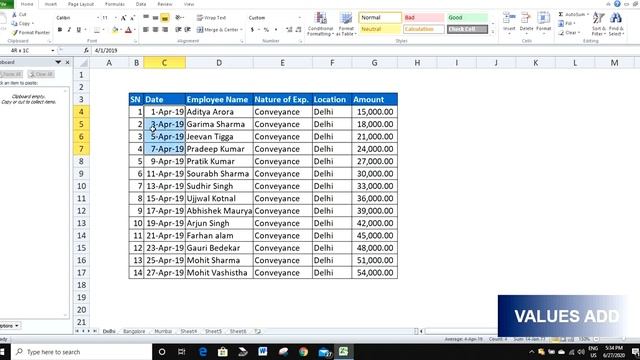Open the Format as Table menu

[x=346, y=24]
